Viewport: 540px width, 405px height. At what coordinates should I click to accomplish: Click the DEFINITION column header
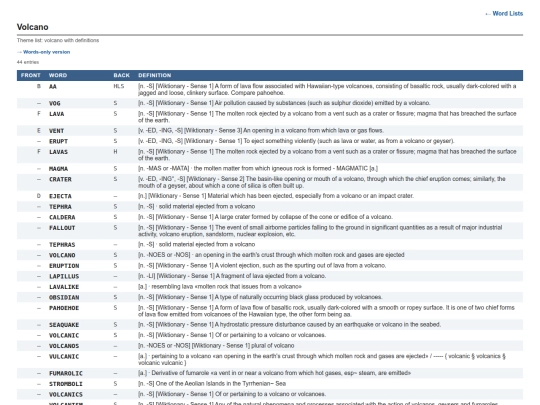point(155,75)
